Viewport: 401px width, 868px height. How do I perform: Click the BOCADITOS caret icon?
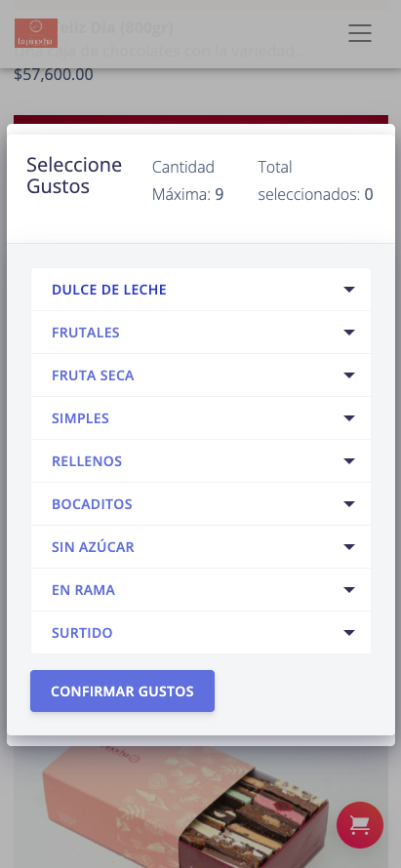[x=349, y=504]
